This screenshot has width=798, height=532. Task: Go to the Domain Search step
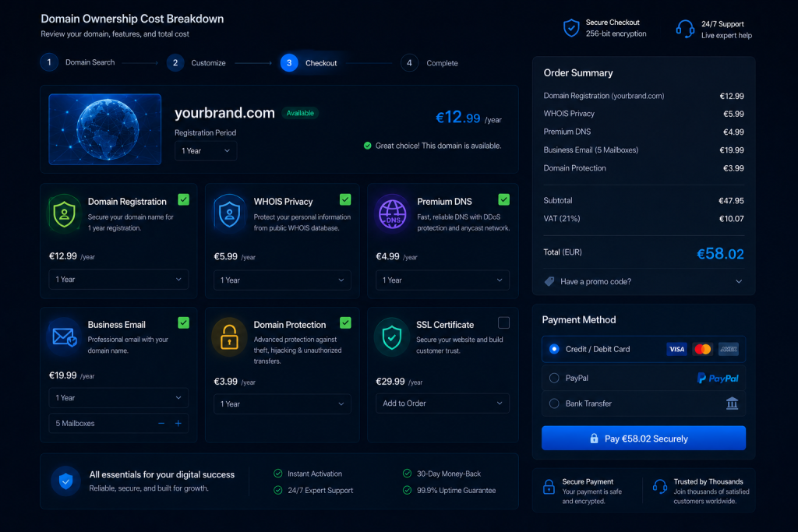pos(78,62)
